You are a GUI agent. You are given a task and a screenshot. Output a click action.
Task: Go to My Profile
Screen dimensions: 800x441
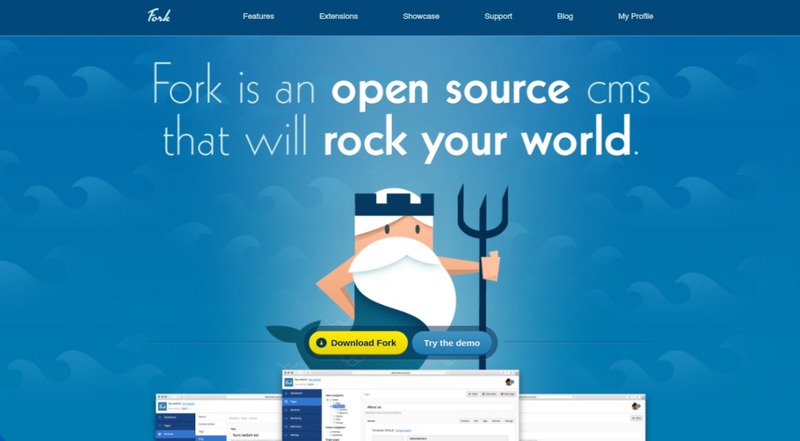click(635, 16)
